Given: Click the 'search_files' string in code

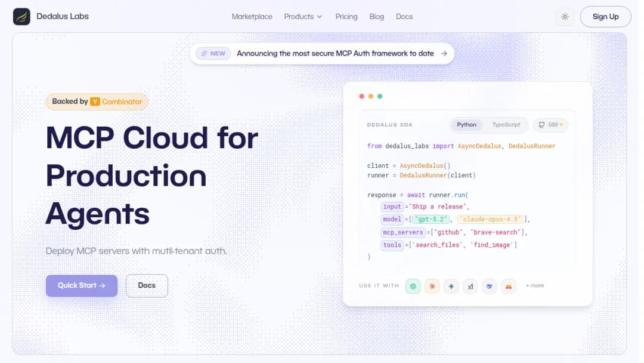Looking at the screenshot, I should point(438,245).
